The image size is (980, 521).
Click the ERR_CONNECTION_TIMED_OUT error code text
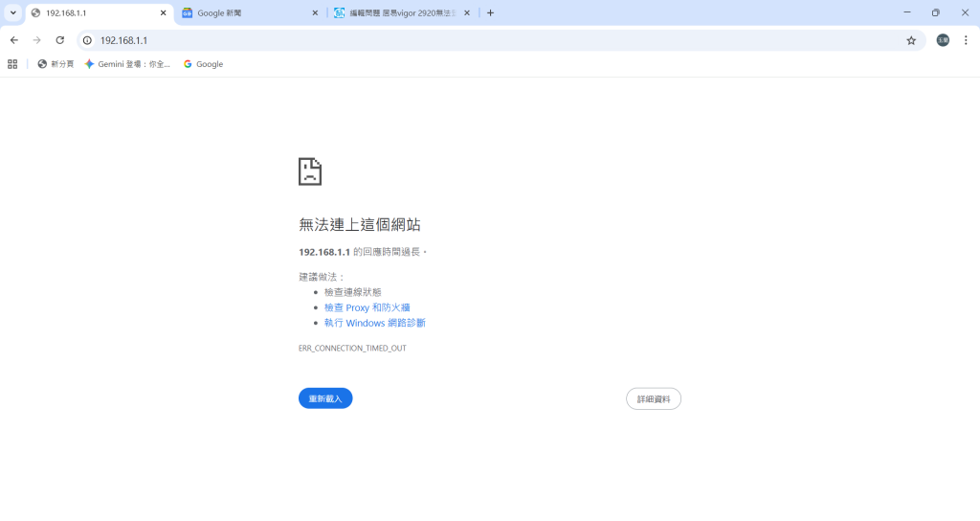click(352, 349)
